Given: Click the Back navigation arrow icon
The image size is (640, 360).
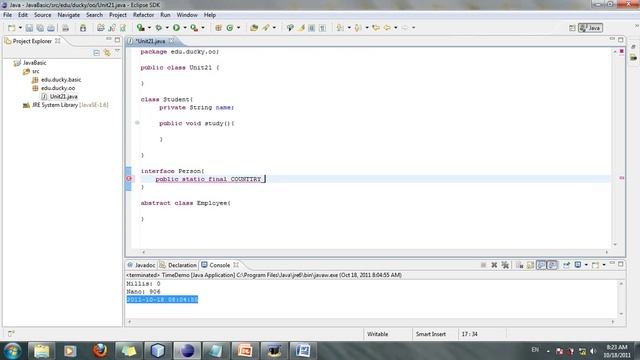Looking at the screenshot, I should tap(387, 28).
